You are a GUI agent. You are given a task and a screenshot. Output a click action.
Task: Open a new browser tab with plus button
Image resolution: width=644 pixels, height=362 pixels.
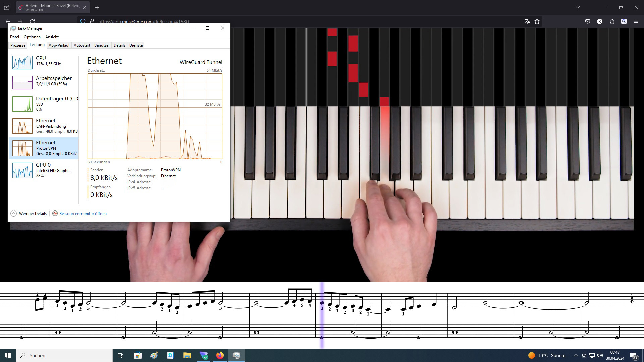[x=97, y=7]
